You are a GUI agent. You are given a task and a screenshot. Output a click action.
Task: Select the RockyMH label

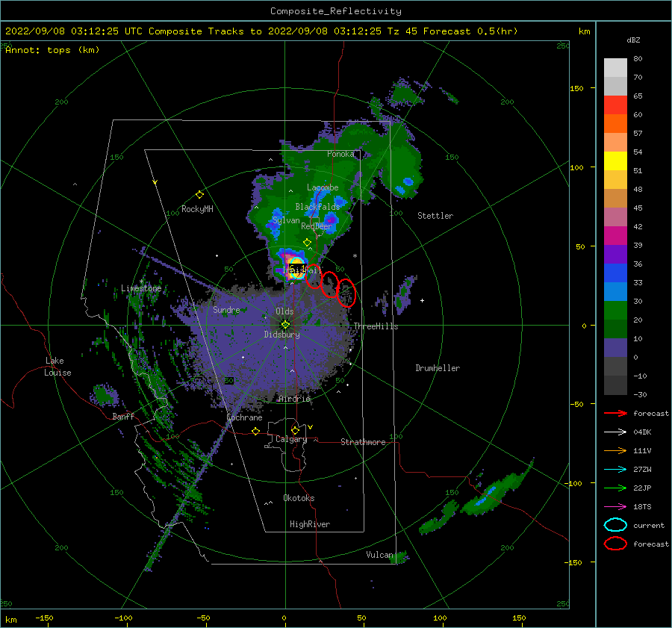(x=197, y=209)
